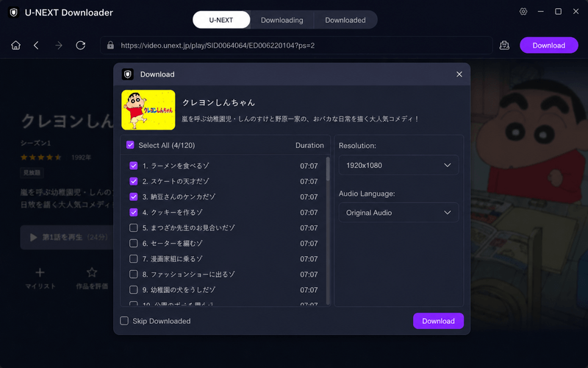
Task: Click episode title 1. ラーメンを食べるゾ
Action: (x=176, y=166)
